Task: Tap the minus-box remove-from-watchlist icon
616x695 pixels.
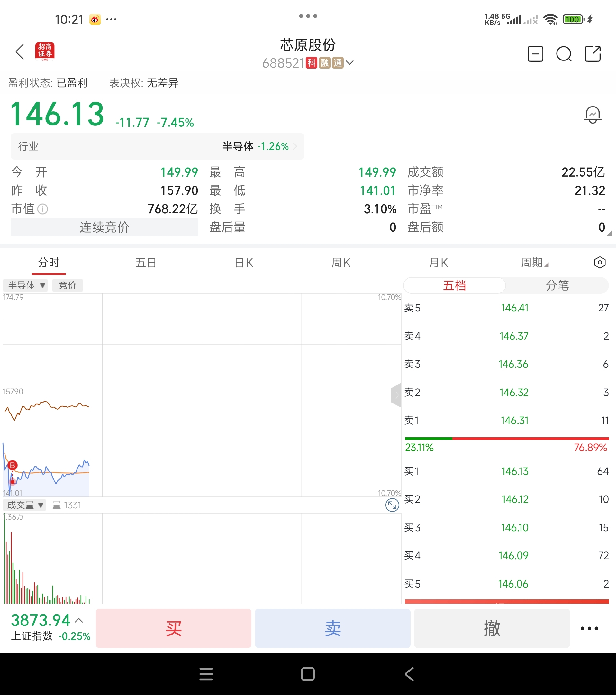Action: click(535, 54)
